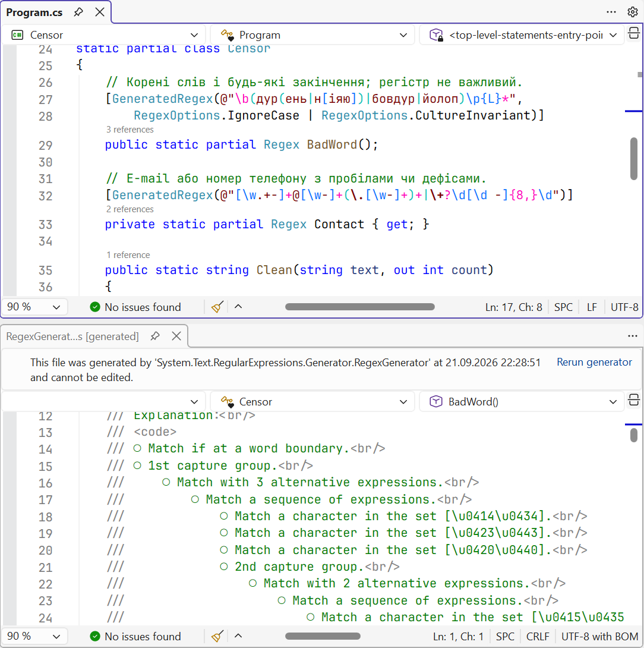Click the BadWord() method cube icon
This screenshot has height=648, width=644.
pos(436,401)
